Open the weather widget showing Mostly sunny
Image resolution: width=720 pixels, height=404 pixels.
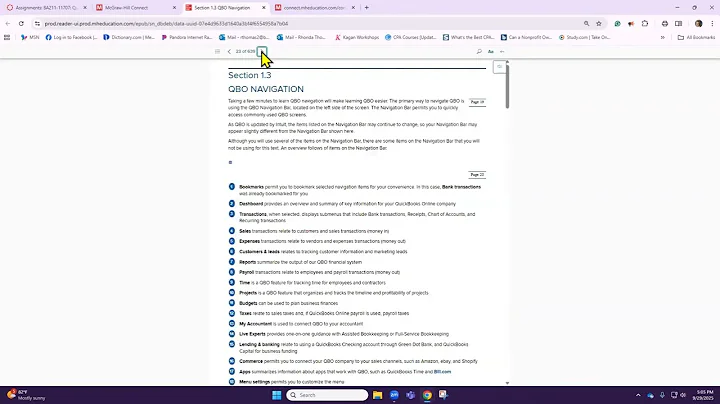click(27, 395)
